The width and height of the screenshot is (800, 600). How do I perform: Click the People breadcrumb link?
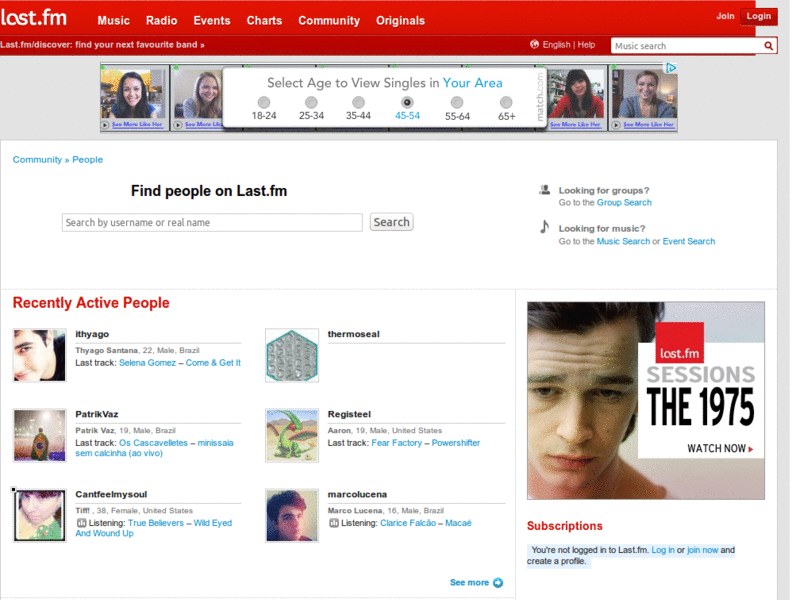click(87, 160)
